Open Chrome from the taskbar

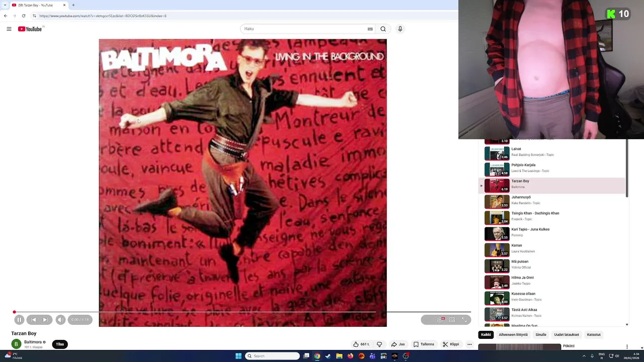click(x=317, y=356)
